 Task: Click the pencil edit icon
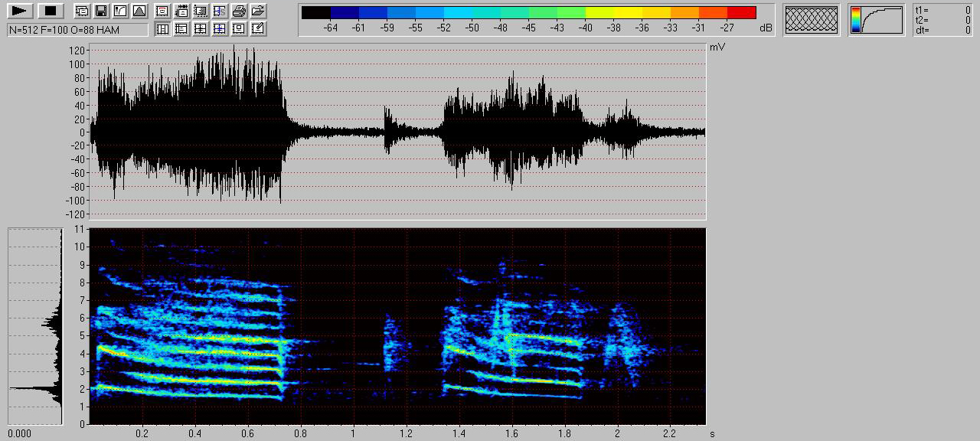point(258,29)
